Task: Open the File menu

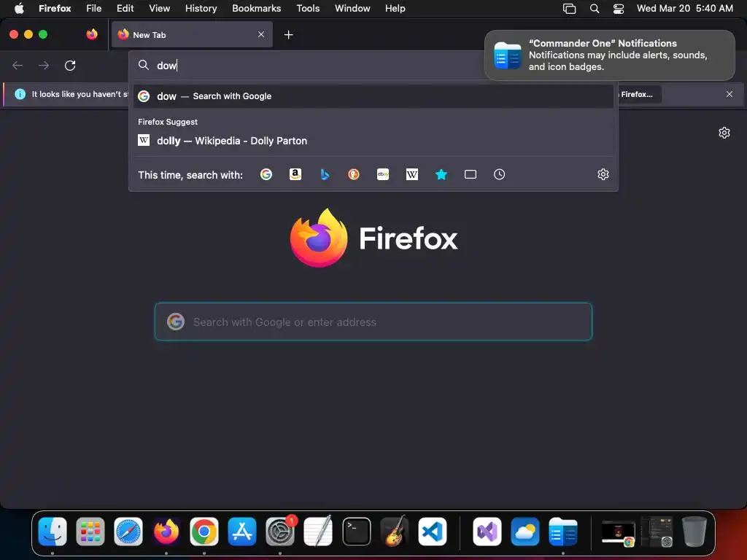Action: coord(94,8)
